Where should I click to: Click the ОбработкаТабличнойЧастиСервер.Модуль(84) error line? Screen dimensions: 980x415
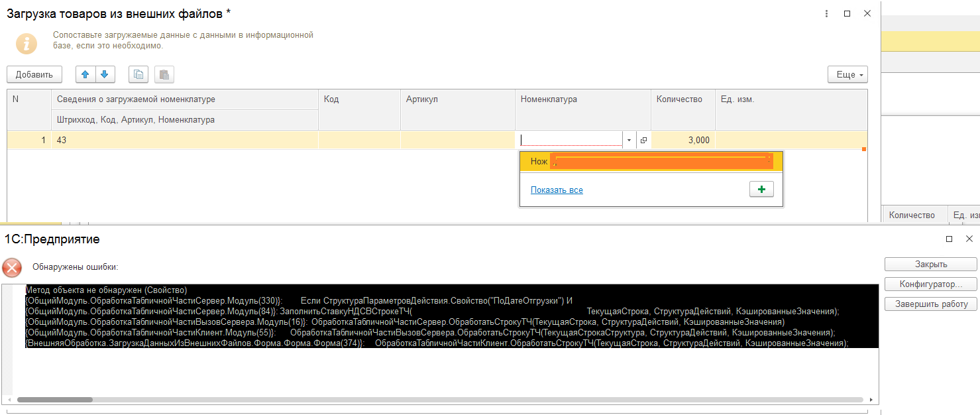[432, 311]
